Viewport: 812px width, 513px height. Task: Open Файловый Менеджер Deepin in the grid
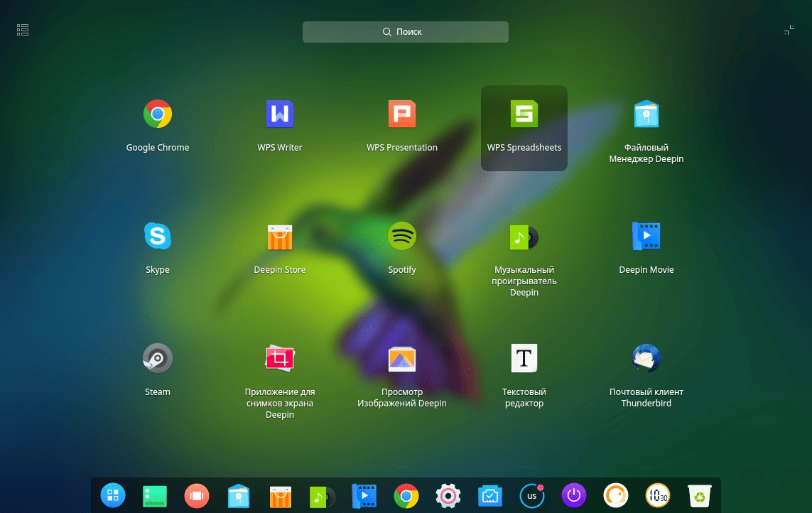pos(646,114)
